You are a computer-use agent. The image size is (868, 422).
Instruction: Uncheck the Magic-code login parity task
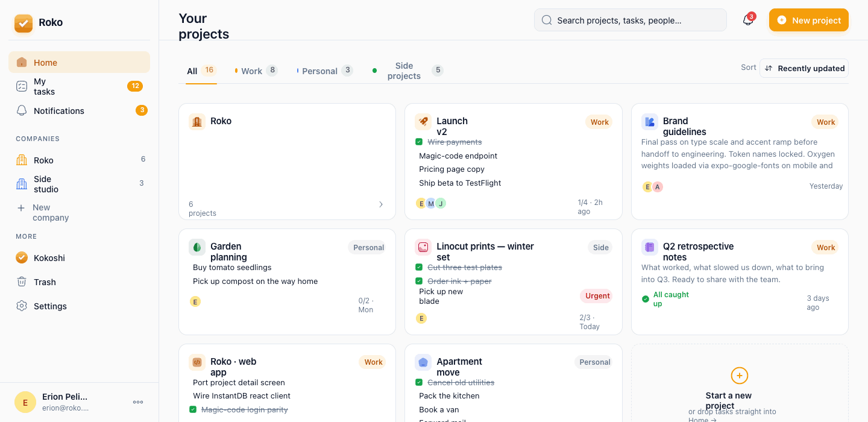point(193,409)
